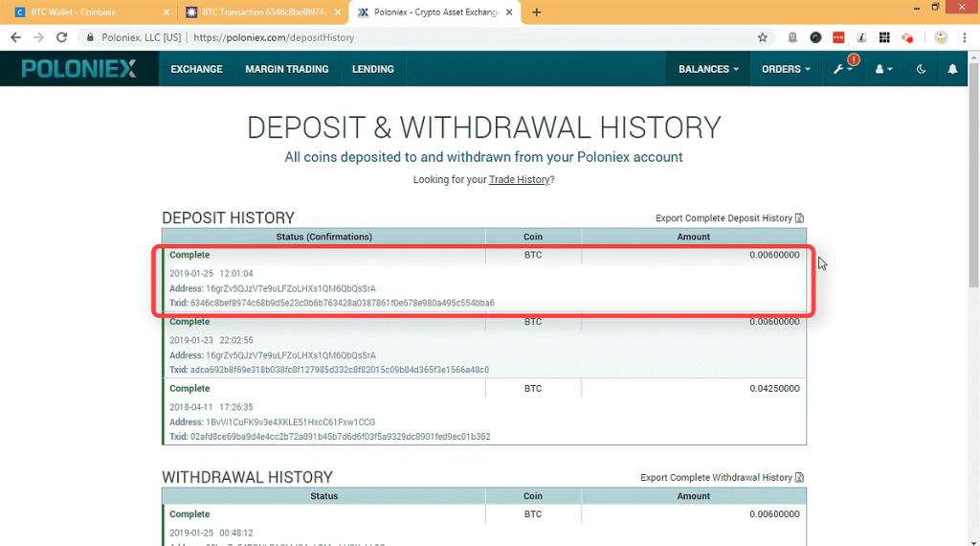
Task: Close the BTC Wallet Coinbase tab
Action: (167, 11)
